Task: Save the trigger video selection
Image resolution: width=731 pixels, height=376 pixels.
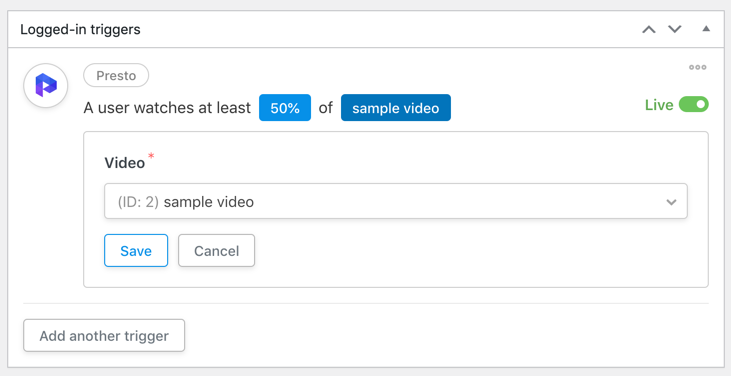Action: pyautogui.click(x=136, y=251)
